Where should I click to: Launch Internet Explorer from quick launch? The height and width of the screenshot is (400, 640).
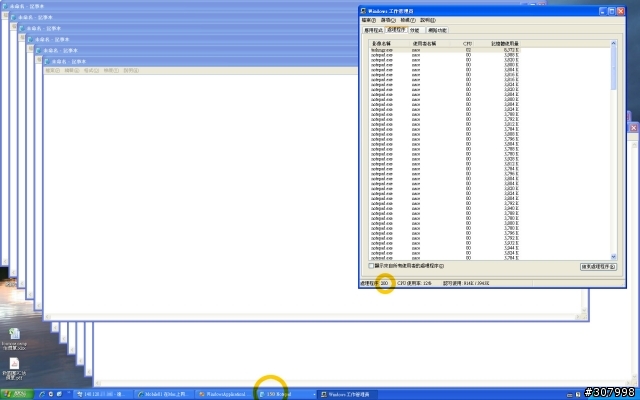coord(42,394)
